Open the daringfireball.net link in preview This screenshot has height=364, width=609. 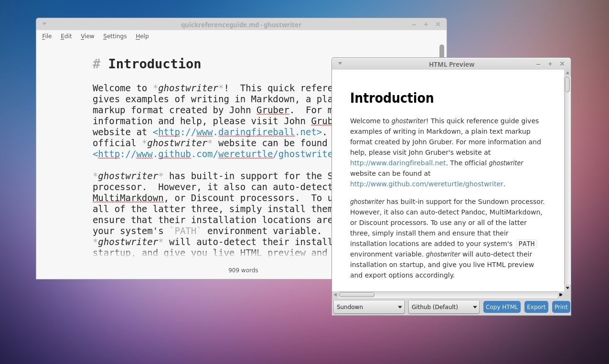coord(398,163)
